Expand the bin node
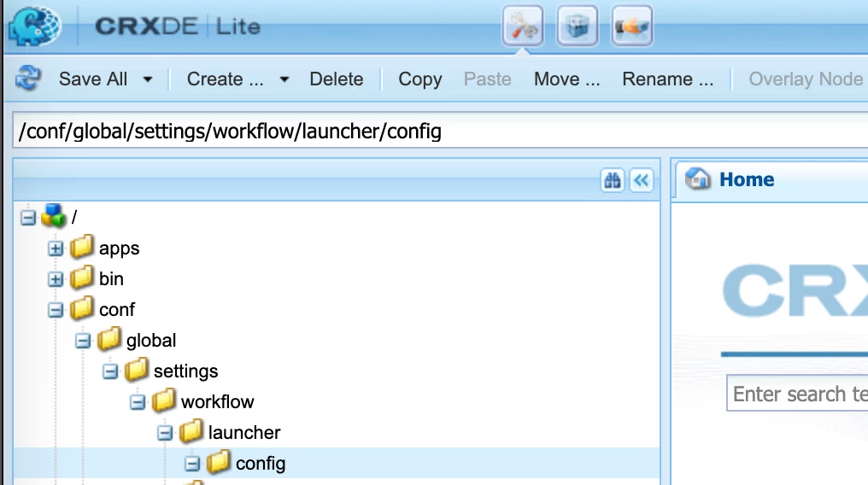Viewport: 868px width, 485px height. tap(56, 278)
